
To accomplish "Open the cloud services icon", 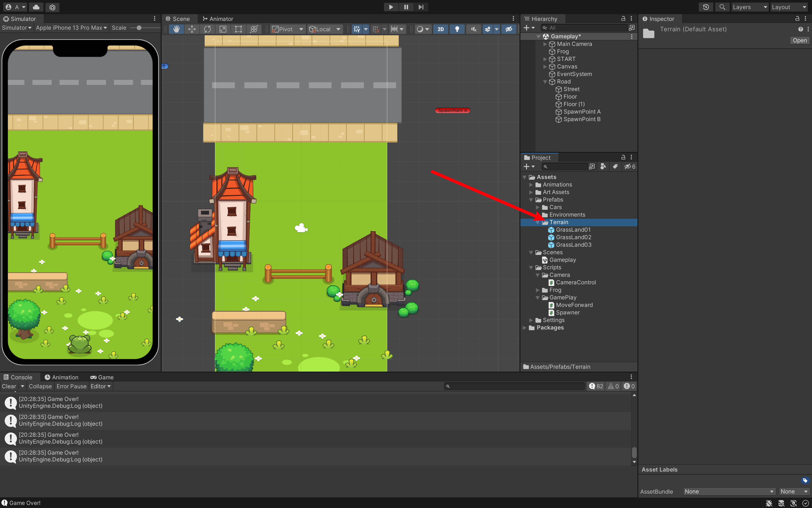I will pyautogui.click(x=36, y=7).
